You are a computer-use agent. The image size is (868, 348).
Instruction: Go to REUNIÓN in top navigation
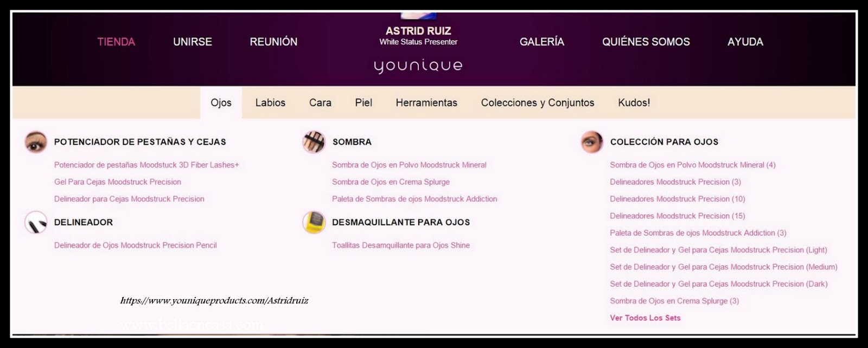click(x=273, y=42)
